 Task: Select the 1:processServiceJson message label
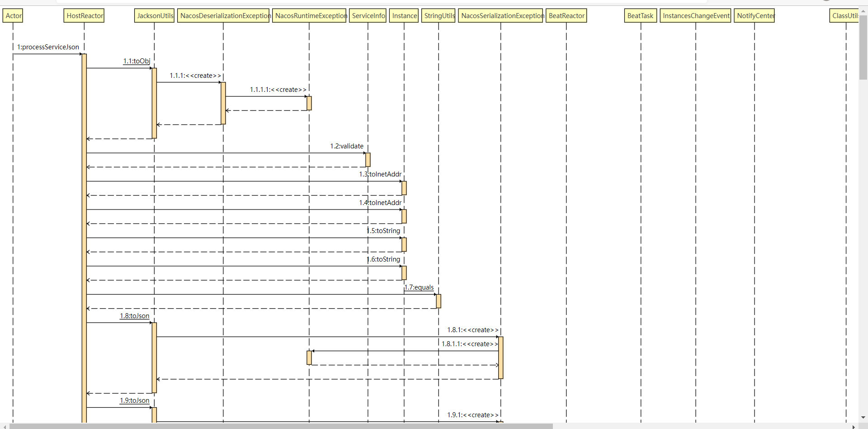[x=48, y=47]
